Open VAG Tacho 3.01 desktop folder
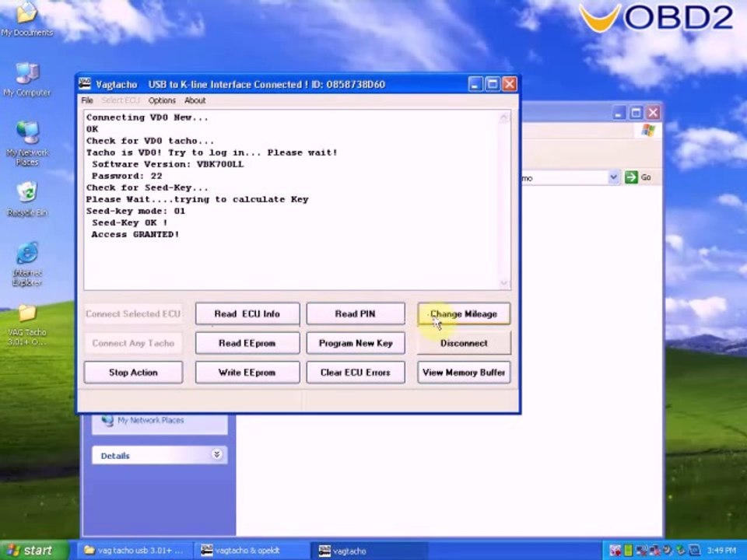The width and height of the screenshot is (747, 560). [27, 325]
